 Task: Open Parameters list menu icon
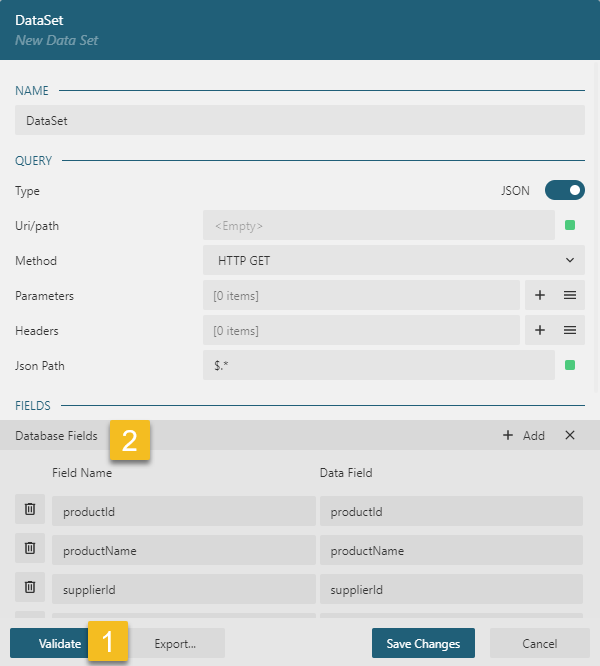tap(569, 296)
